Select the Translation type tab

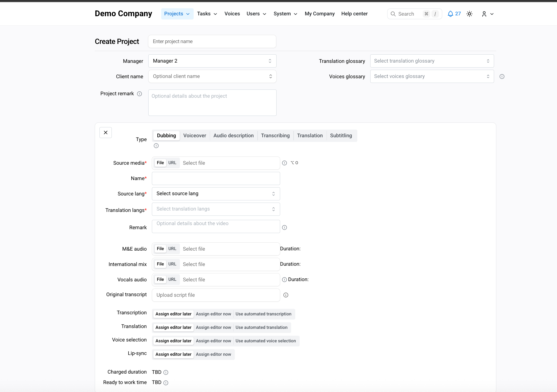click(x=310, y=136)
